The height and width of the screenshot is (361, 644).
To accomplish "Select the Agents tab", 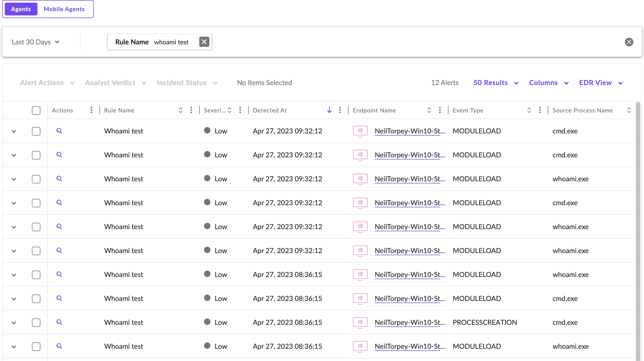I will point(21,9).
